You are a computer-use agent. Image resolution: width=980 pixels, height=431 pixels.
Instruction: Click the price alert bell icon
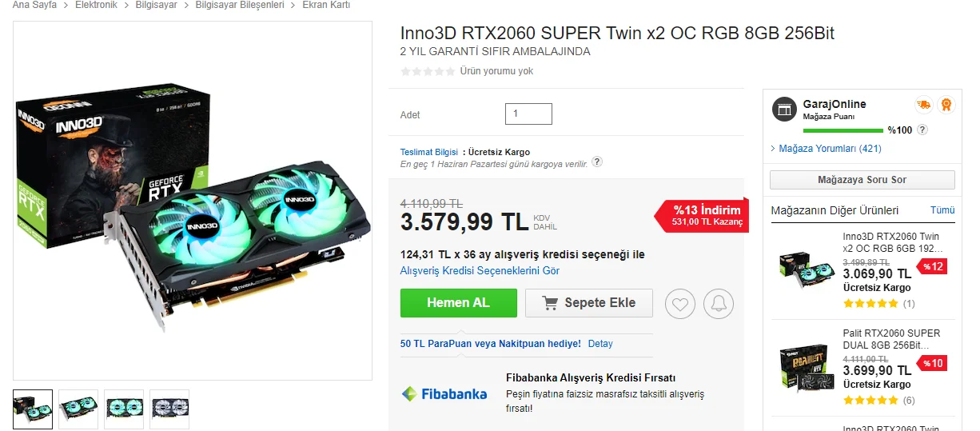pyautogui.click(x=718, y=304)
